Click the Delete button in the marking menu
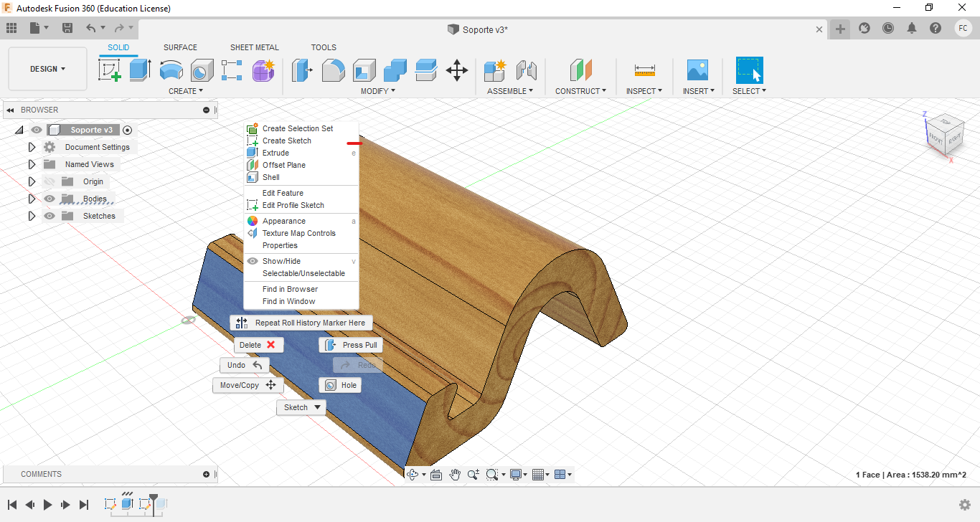The image size is (980, 522). pos(259,345)
